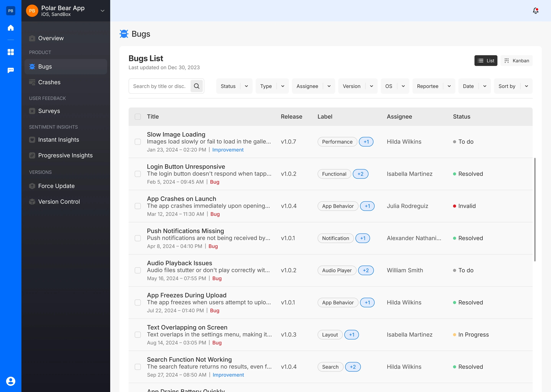Open Progressive Insights in the sidebar
The image size is (551, 392).
[66, 155]
